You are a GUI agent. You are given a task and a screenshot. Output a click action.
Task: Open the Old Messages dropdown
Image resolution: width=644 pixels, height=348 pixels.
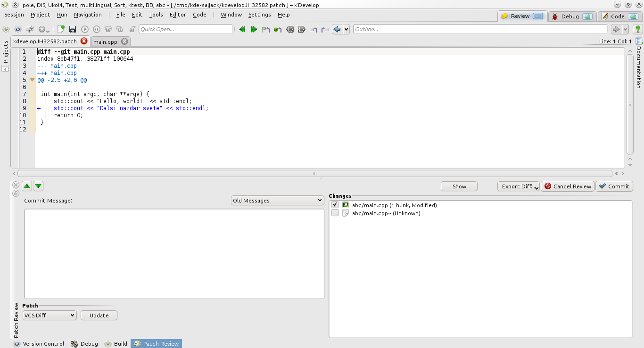pos(277,201)
